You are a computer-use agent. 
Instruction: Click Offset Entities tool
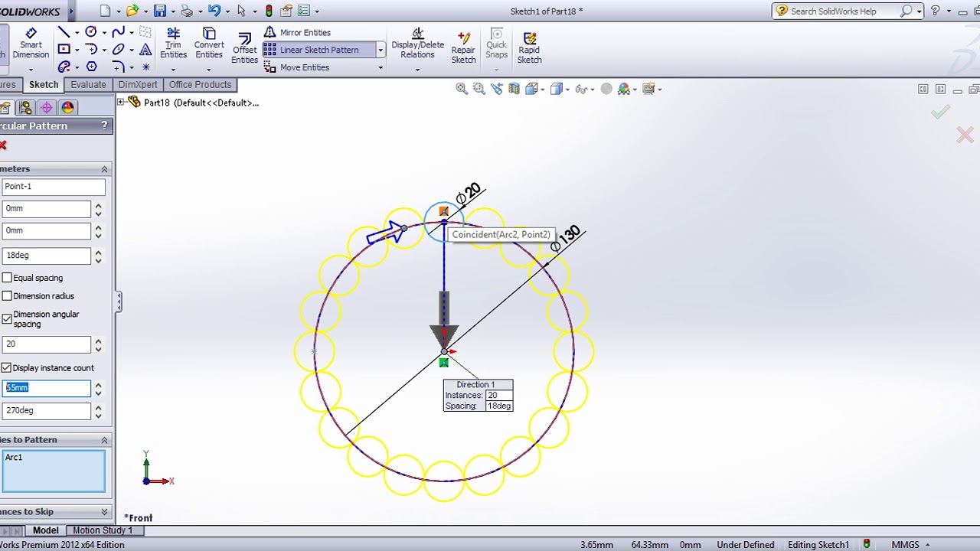tap(244, 48)
